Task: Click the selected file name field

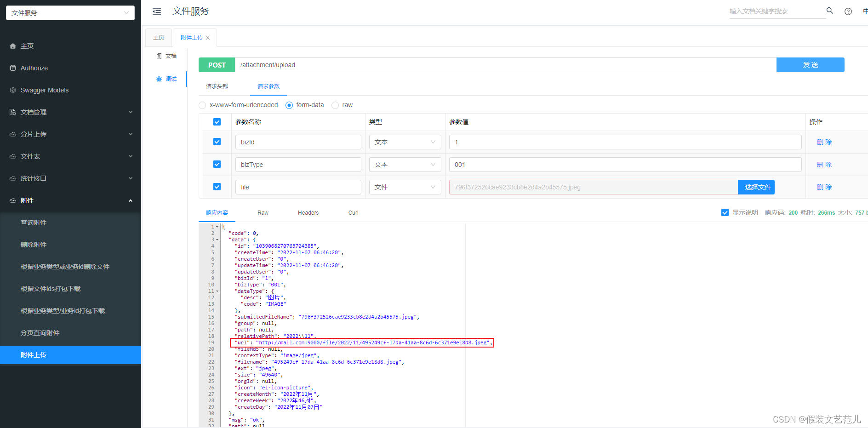Action: 594,187
